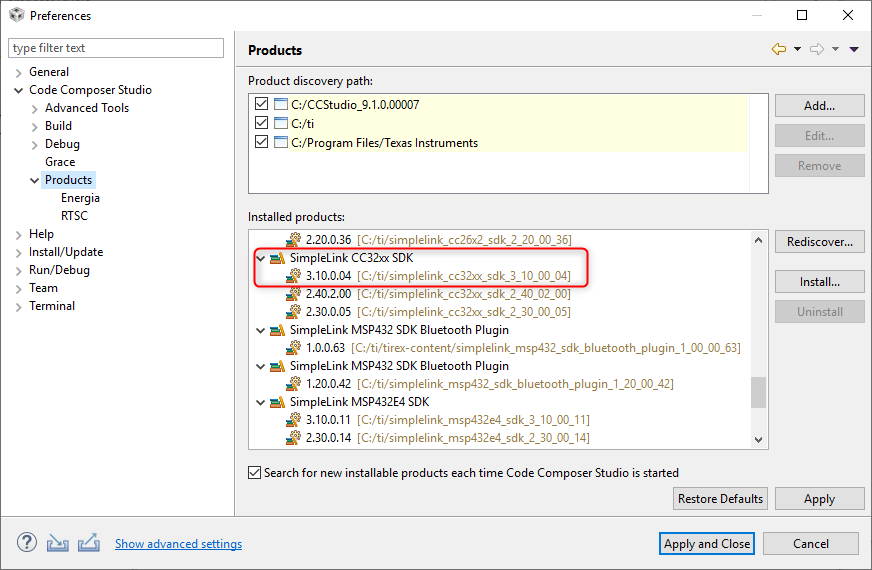Image resolution: width=872 pixels, height=570 pixels.
Task: Open the view menu triangle icon
Action: (854, 50)
